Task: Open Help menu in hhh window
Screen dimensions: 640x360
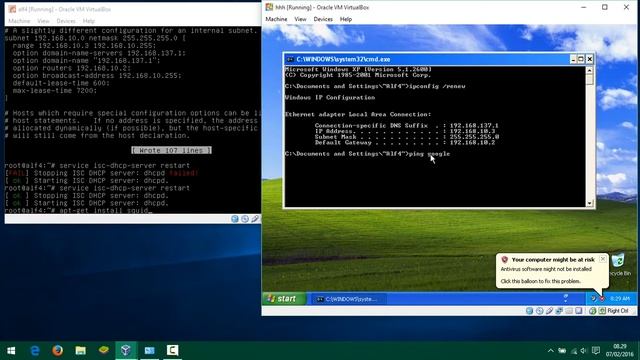Action: pos(345,19)
